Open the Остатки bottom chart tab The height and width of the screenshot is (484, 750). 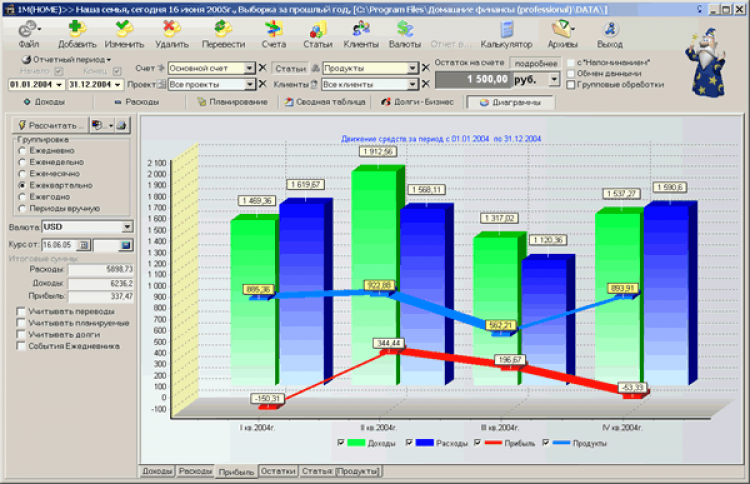[x=278, y=470]
